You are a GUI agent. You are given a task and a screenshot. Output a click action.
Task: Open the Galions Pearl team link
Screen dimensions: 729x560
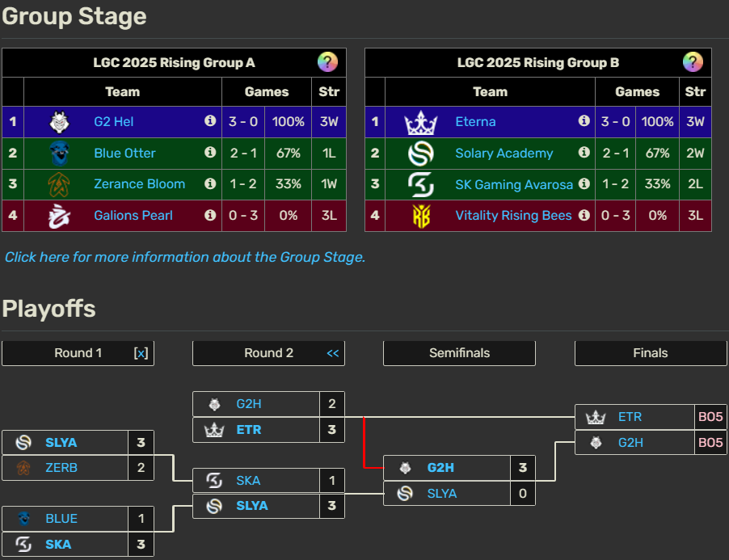pyautogui.click(x=133, y=216)
